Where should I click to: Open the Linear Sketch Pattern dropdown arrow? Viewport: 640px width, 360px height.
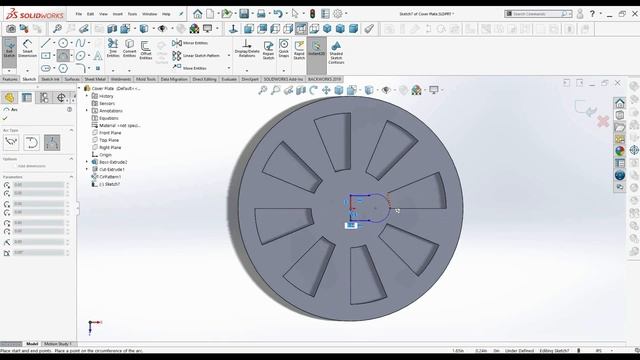[x=229, y=56]
